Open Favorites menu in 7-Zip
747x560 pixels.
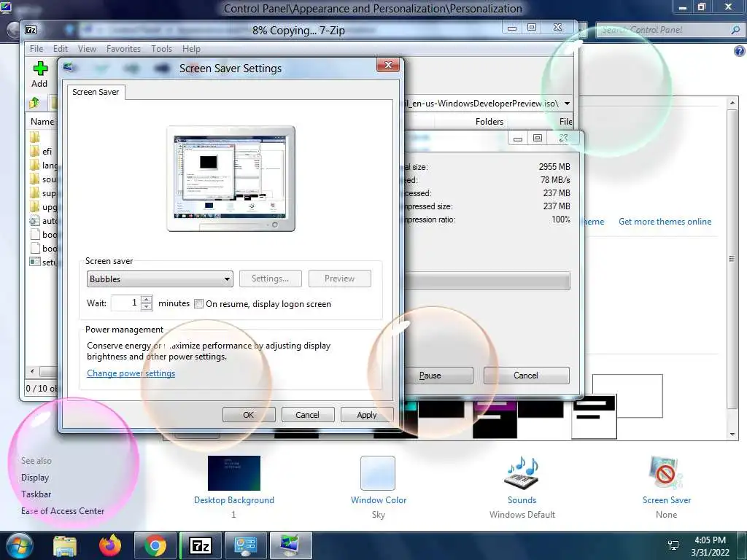(x=123, y=49)
